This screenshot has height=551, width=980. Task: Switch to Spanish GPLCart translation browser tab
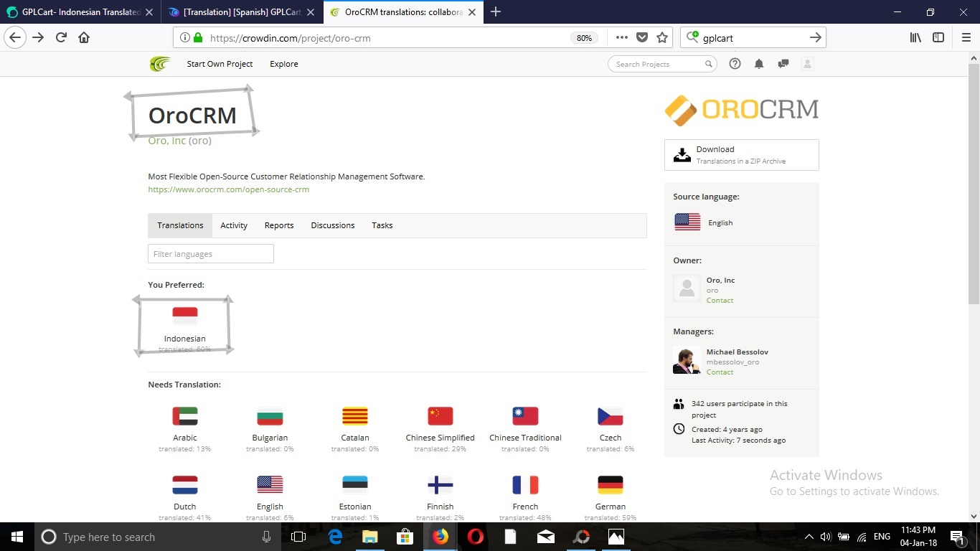[242, 12]
